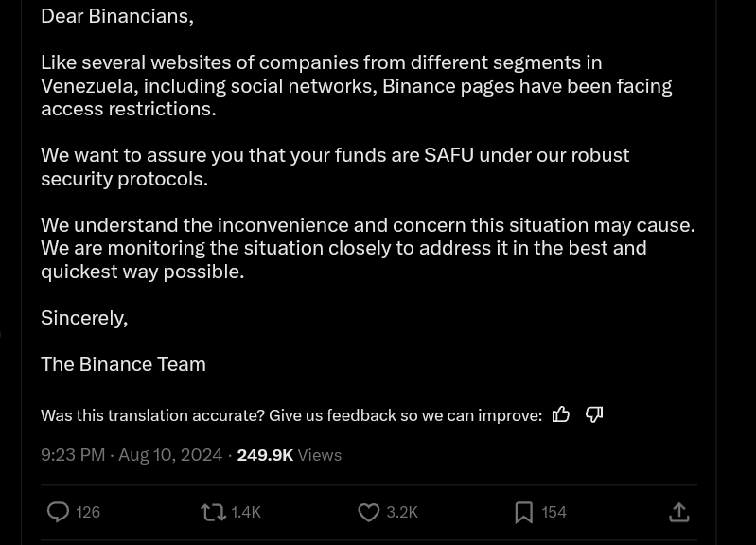Like the post with the heart icon
Screen dimensions: 756x545
click(x=368, y=512)
